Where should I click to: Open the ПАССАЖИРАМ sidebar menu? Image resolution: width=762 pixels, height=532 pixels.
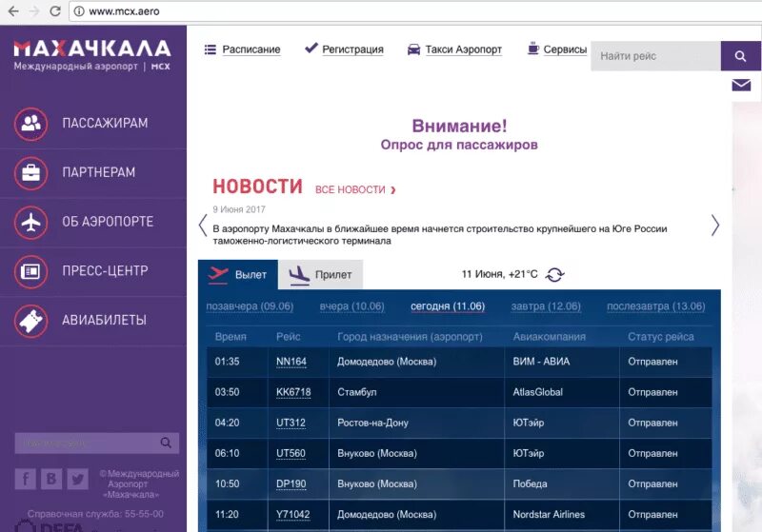(x=105, y=124)
